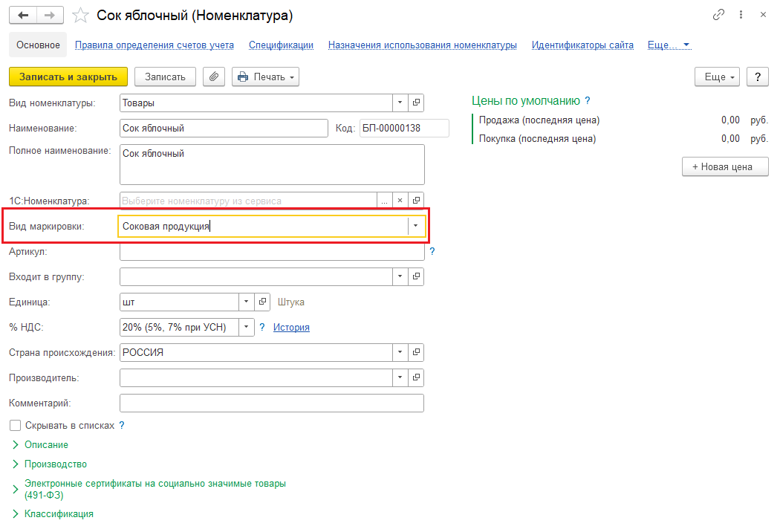Choose 1С:Номенклатура via ellipsis button
Screen dimensions: 780x532
[x=385, y=201]
